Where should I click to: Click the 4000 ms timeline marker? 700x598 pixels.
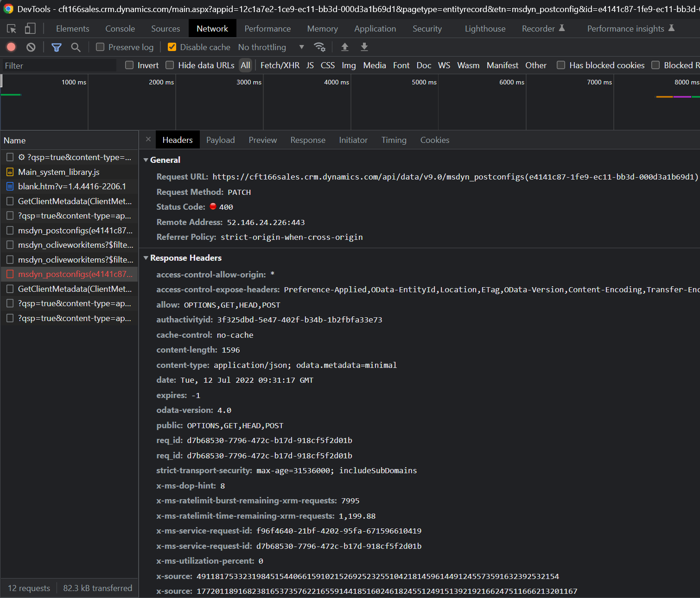click(337, 82)
